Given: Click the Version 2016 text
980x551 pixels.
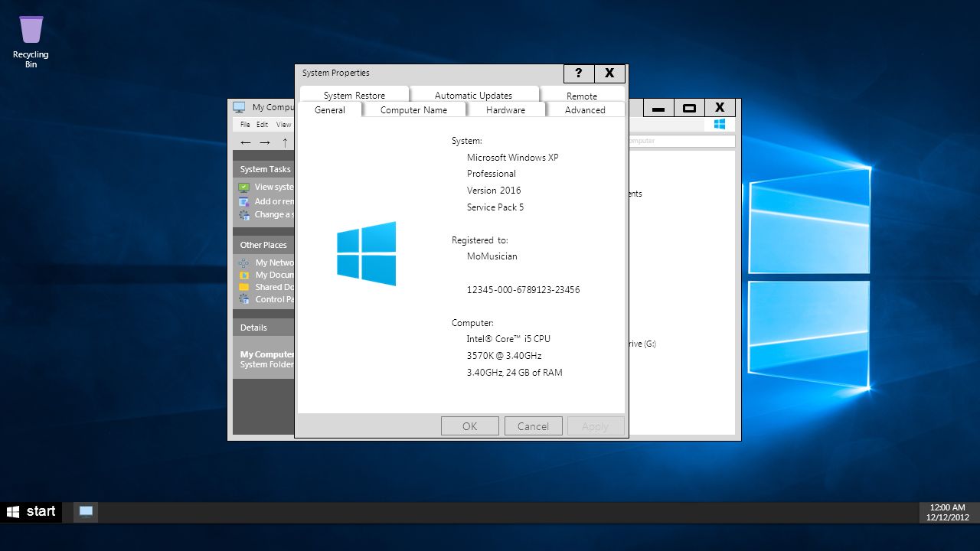Looking at the screenshot, I should [494, 191].
